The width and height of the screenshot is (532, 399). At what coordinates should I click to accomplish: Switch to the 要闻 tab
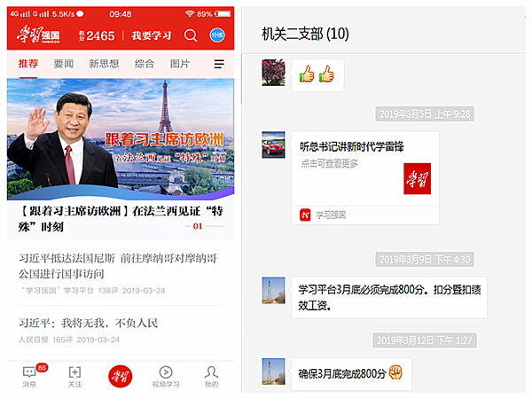pos(64,64)
